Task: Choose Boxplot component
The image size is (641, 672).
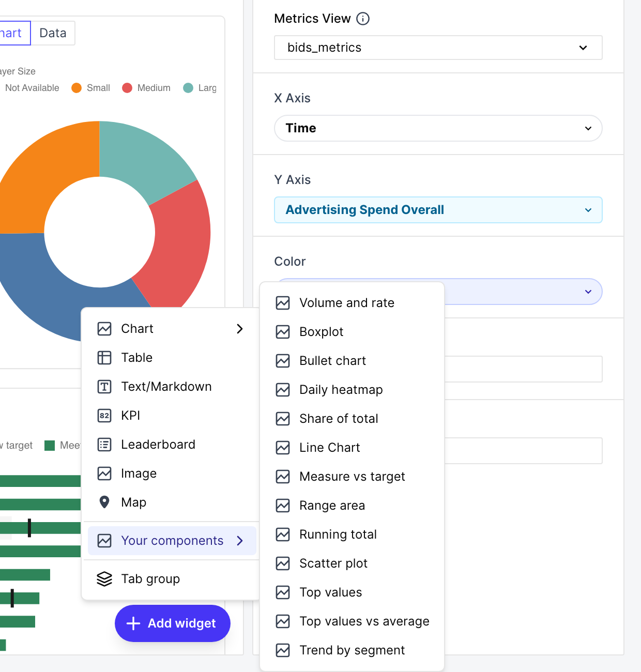Action: click(352, 332)
